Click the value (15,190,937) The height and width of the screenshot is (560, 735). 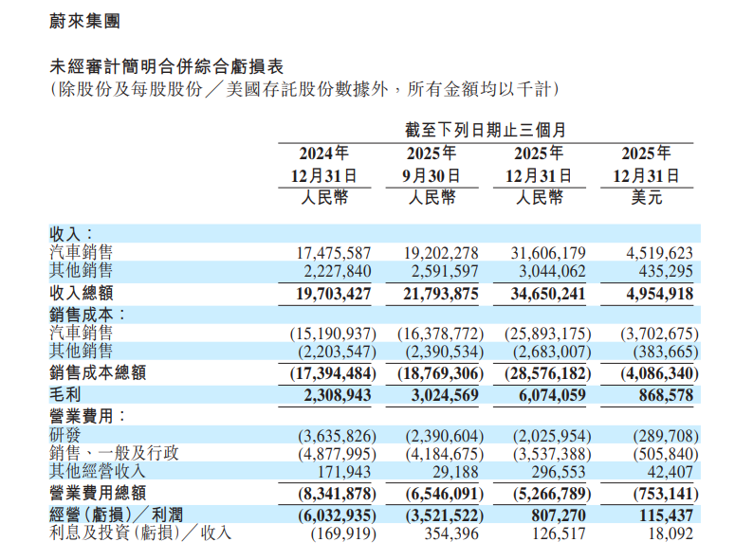[333, 334]
